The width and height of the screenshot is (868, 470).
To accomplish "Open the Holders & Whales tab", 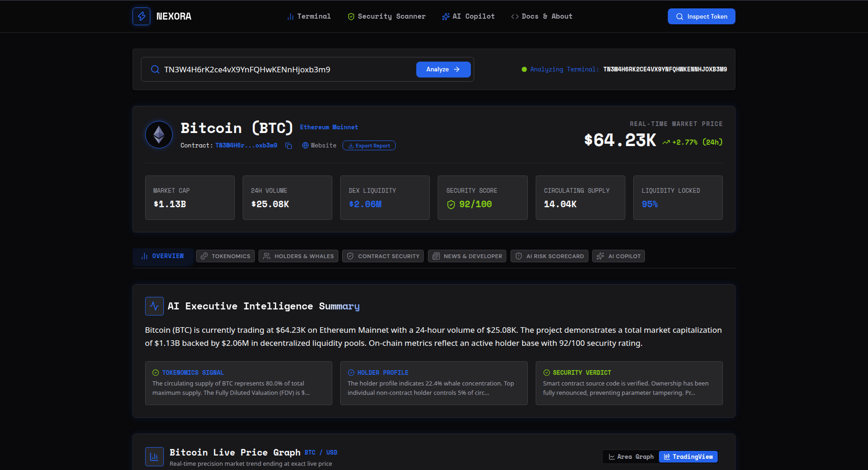I will tap(299, 256).
